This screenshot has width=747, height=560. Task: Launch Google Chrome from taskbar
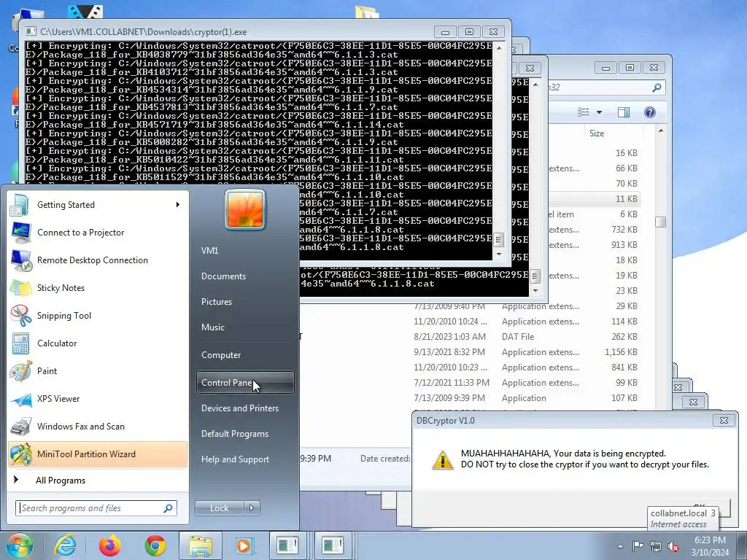click(155, 545)
